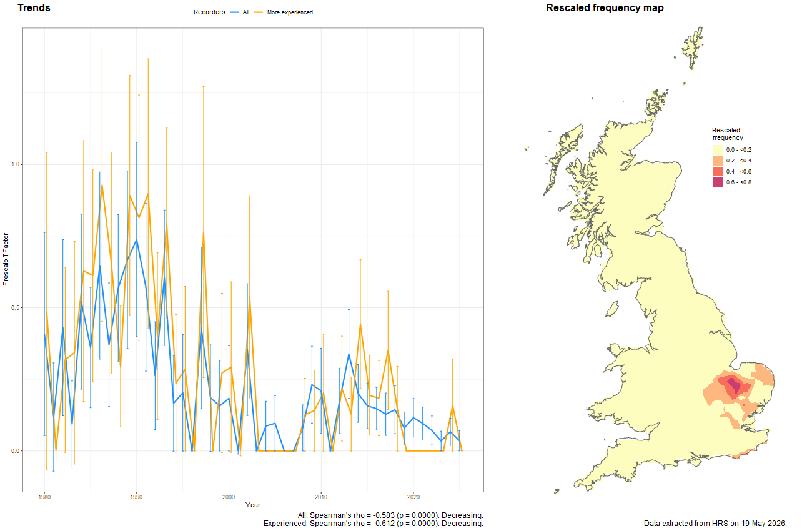Click the '2020' x-axis tick label
The image size is (812, 531).
pos(413,498)
